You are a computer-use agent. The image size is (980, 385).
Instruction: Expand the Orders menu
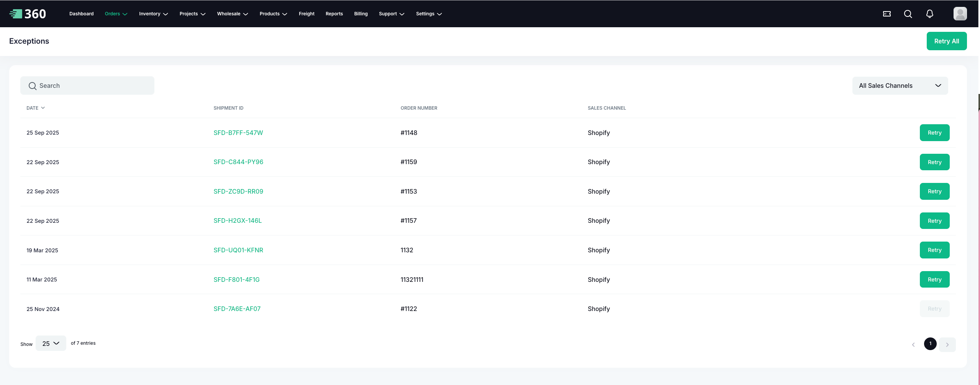[x=116, y=14]
